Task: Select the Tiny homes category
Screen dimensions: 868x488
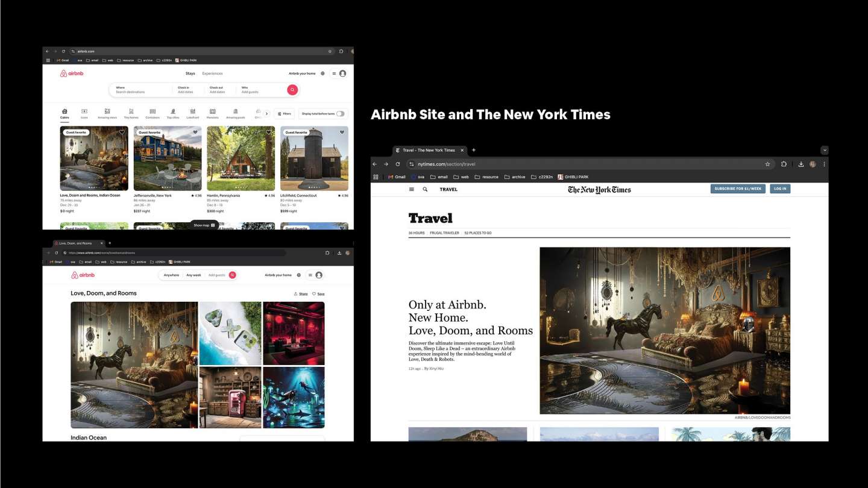Action: click(x=131, y=113)
